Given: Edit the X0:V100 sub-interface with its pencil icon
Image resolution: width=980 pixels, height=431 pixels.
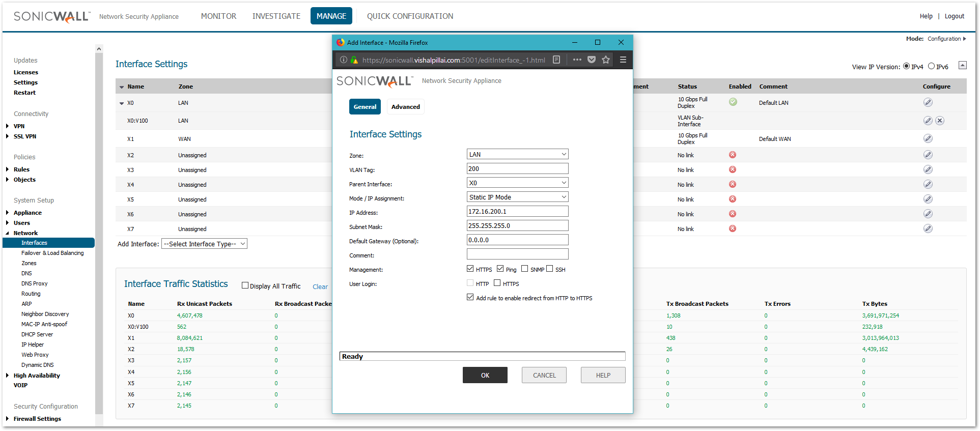Looking at the screenshot, I should click(928, 121).
